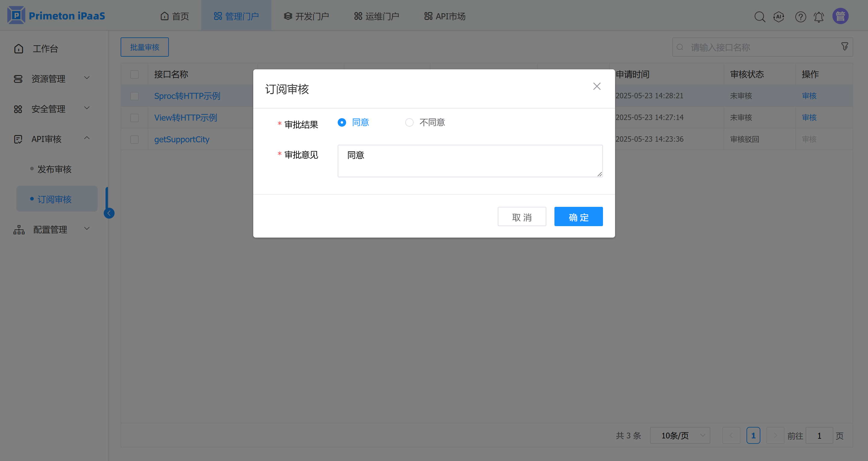
Task: Open 发布审核 in the sidebar
Action: pos(54,169)
